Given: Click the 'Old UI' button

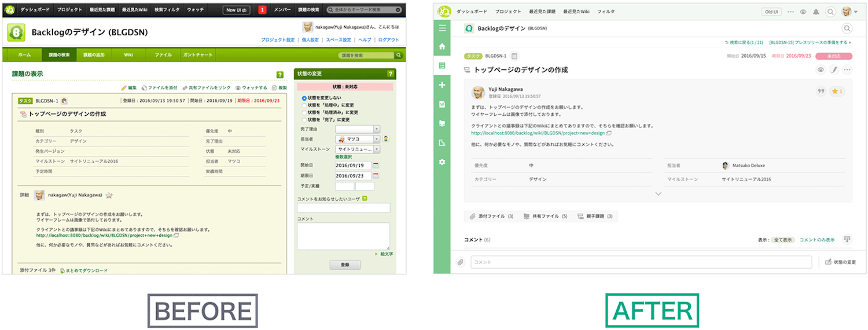Looking at the screenshot, I should (771, 12).
